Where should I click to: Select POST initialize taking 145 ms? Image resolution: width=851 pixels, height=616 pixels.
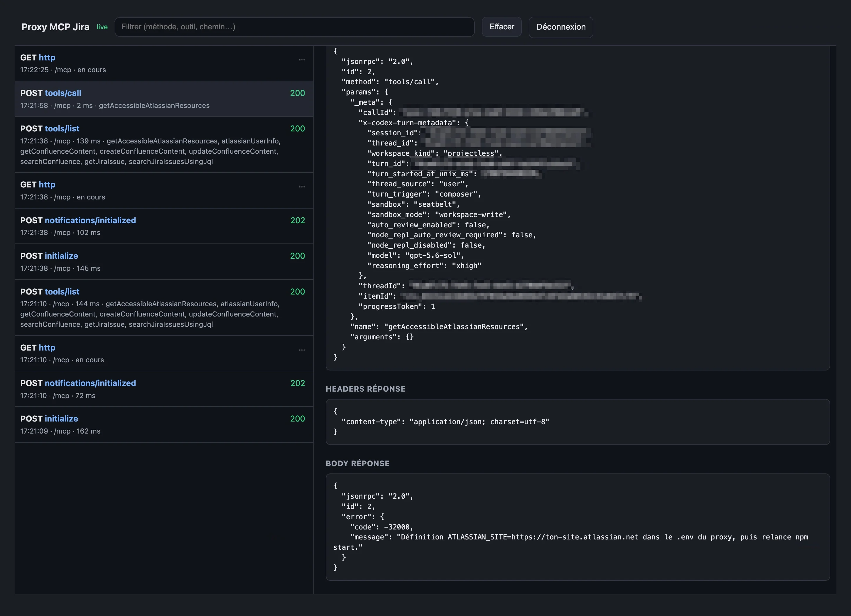coord(164,261)
